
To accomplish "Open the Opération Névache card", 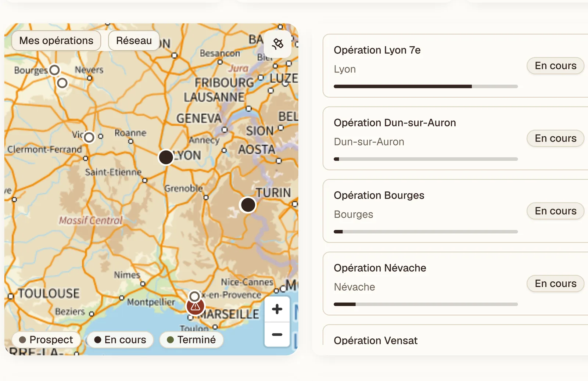I will tap(455, 284).
